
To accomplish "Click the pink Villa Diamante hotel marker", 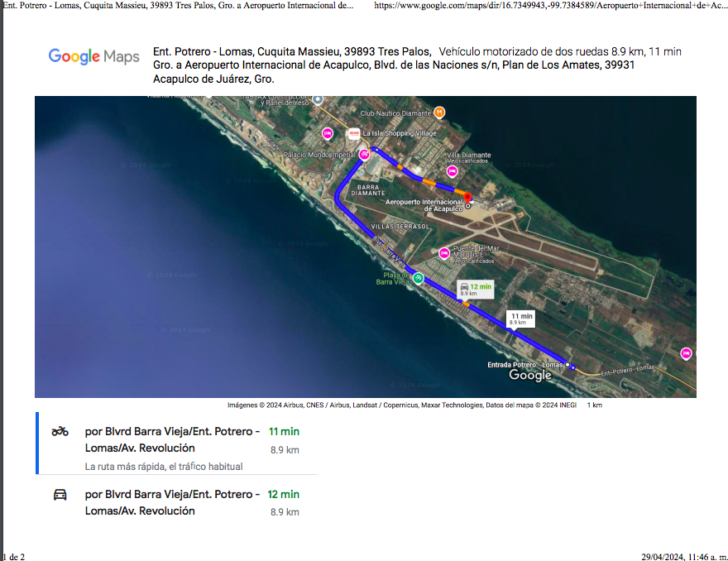I will (x=452, y=171).
